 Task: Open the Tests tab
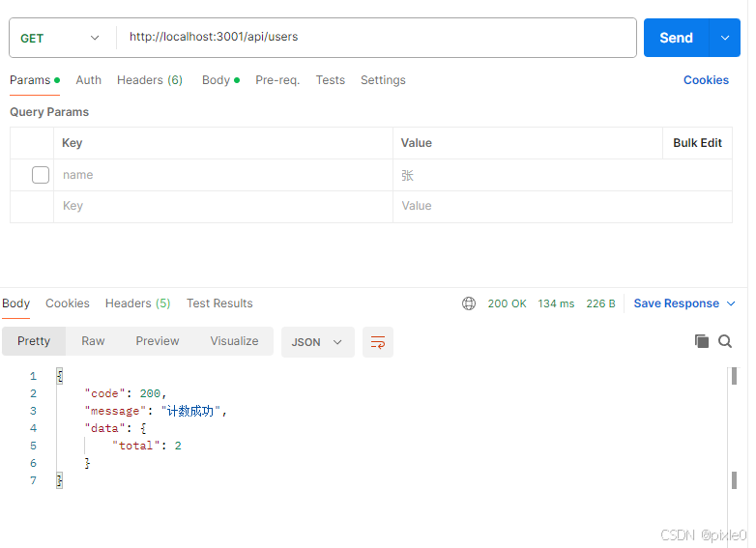(x=331, y=80)
